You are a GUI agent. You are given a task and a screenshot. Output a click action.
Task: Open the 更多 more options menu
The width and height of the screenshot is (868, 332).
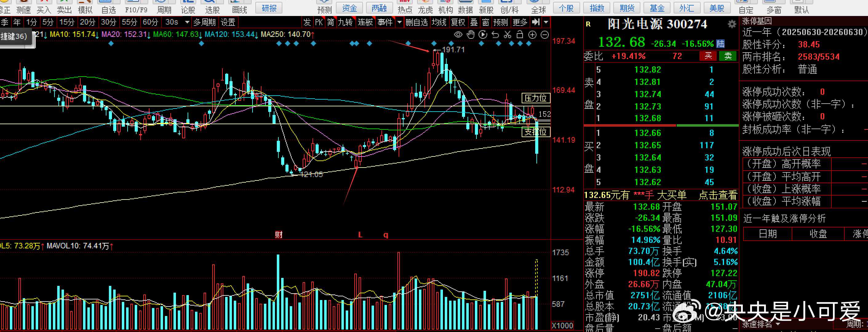click(x=520, y=22)
